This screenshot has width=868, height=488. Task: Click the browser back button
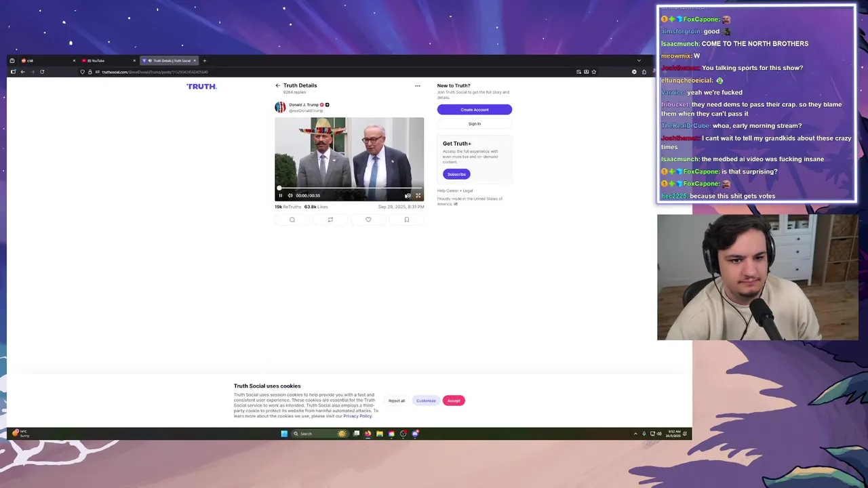(22, 72)
